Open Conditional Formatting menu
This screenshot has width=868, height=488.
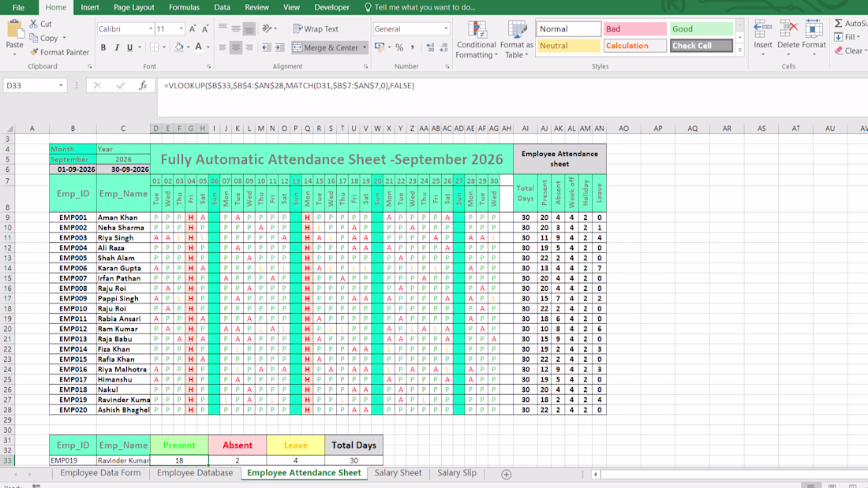click(x=476, y=40)
